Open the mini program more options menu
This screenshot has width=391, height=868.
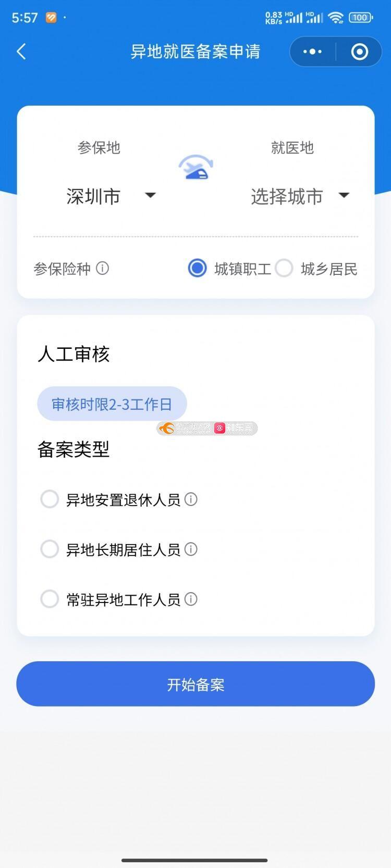313,52
